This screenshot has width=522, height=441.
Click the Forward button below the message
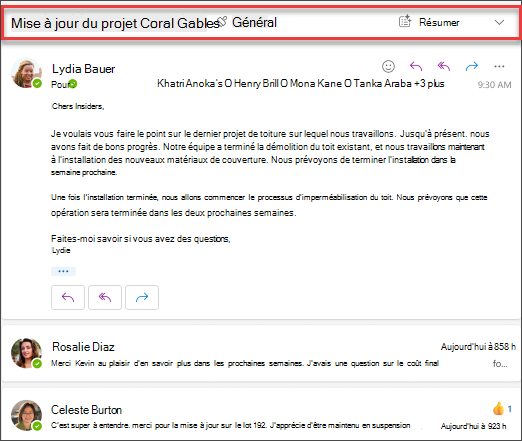tap(142, 297)
